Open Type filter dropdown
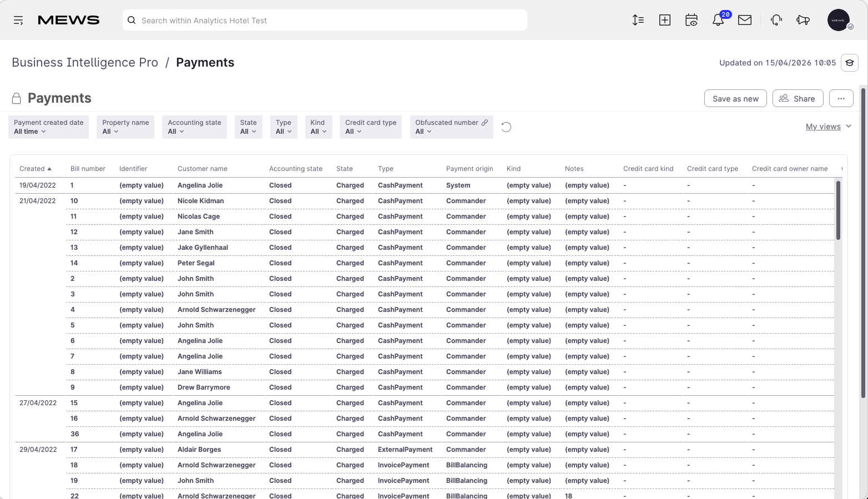Viewport: 868px width, 499px height. pyautogui.click(x=284, y=127)
